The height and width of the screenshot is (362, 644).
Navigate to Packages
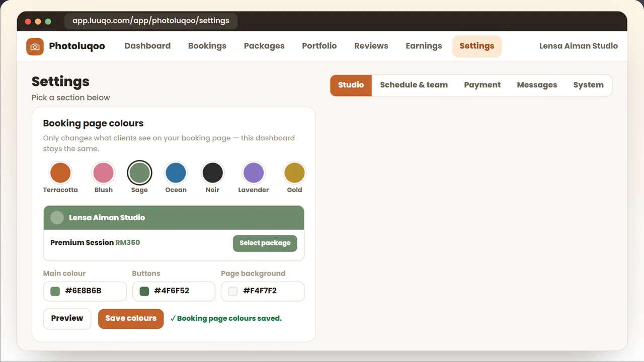point(264,46)
